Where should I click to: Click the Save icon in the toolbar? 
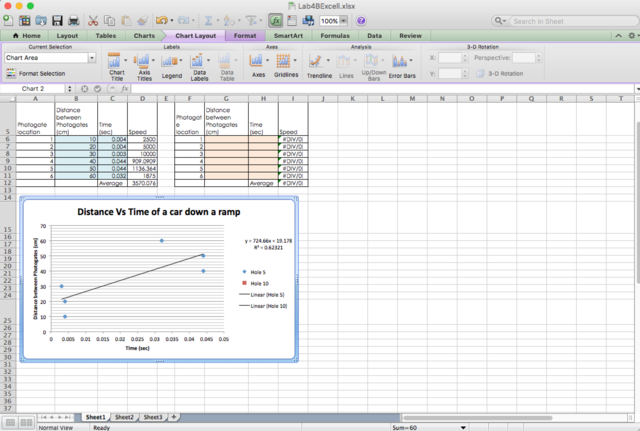(x=57, y=20)
